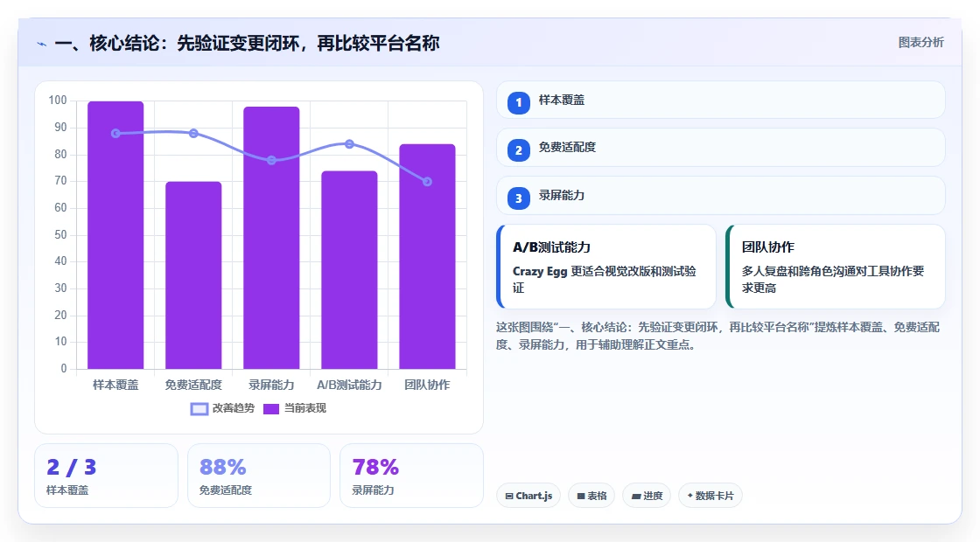Open the 免费适配度 list row
Viewport: 980px width, 542px height.
pos(721,148)
